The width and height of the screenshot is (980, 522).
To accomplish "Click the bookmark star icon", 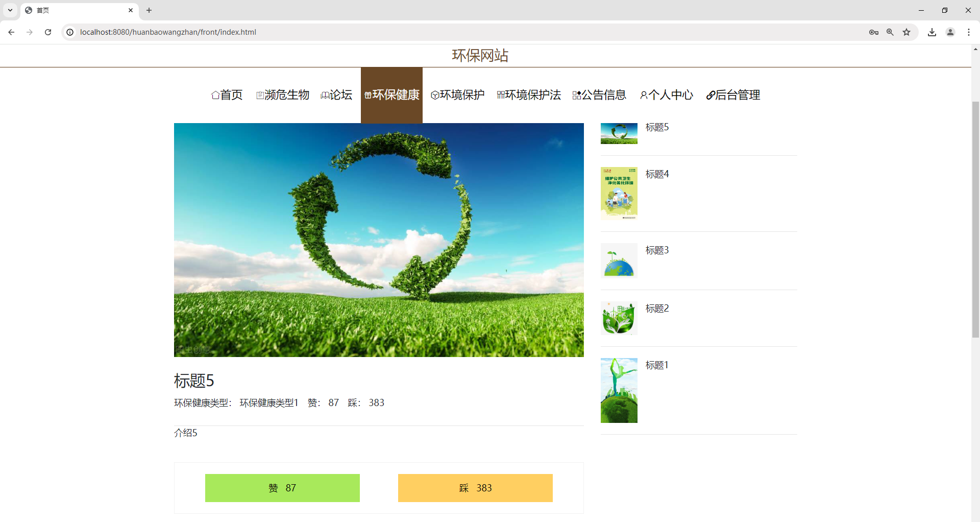I will click(x=907, y=32).
